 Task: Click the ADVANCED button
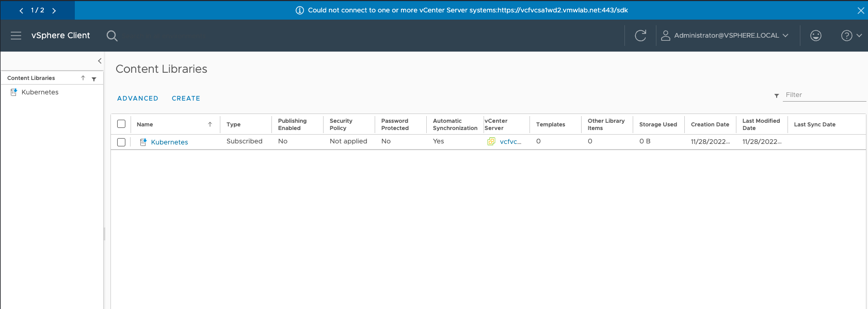(138, 99)
